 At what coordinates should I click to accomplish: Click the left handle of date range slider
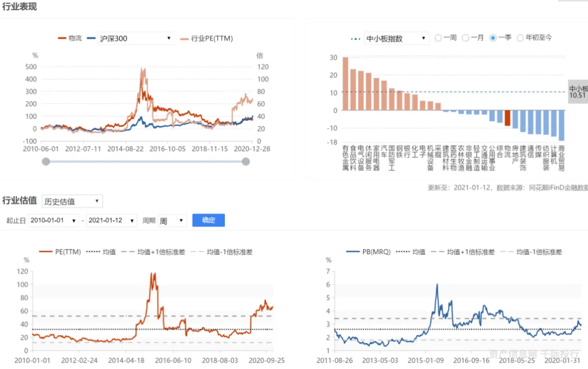(46, 162)
